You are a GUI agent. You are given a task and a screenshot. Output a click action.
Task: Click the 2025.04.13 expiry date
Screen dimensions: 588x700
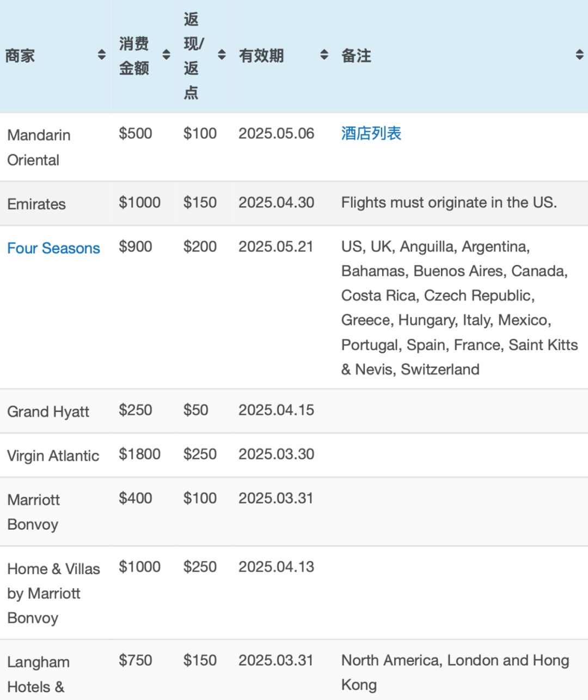277,567
